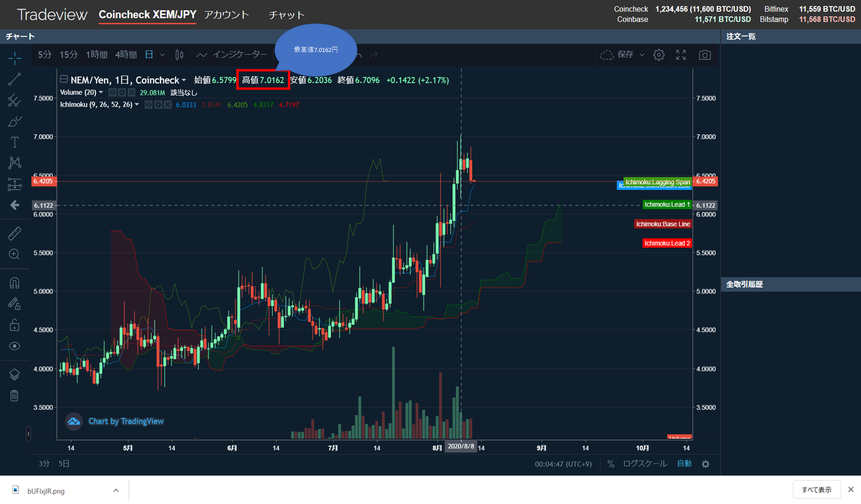Viewport: 861px width, 504px height.
Task: Enter fullscreen mode via expand icon
Action: tap(681, 55)
